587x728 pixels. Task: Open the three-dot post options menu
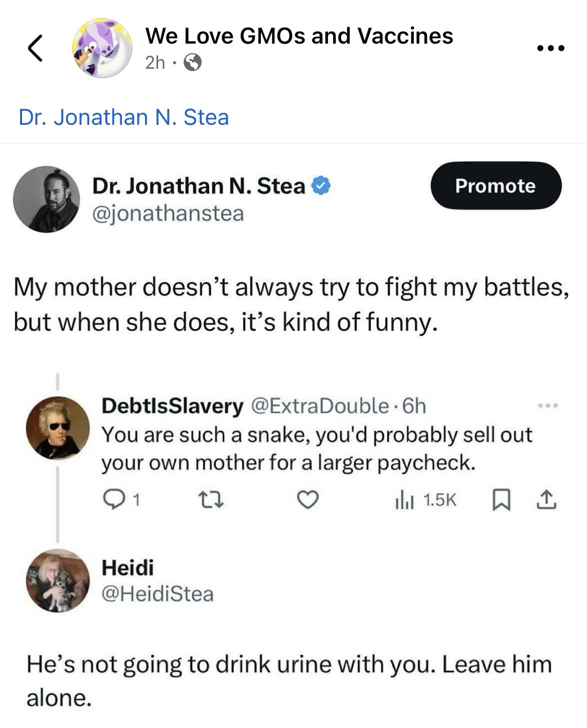coord(550,49)
